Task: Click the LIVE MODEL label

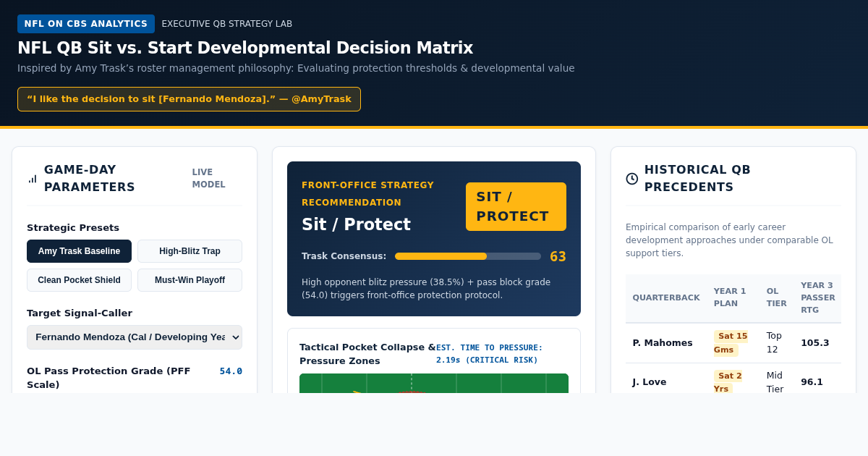Action: pyautogui.click(x=209, y=178)
